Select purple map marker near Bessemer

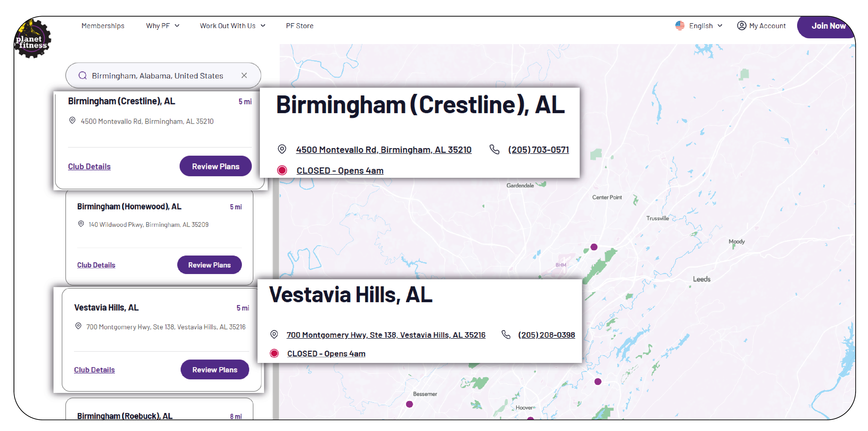[409, 404]
